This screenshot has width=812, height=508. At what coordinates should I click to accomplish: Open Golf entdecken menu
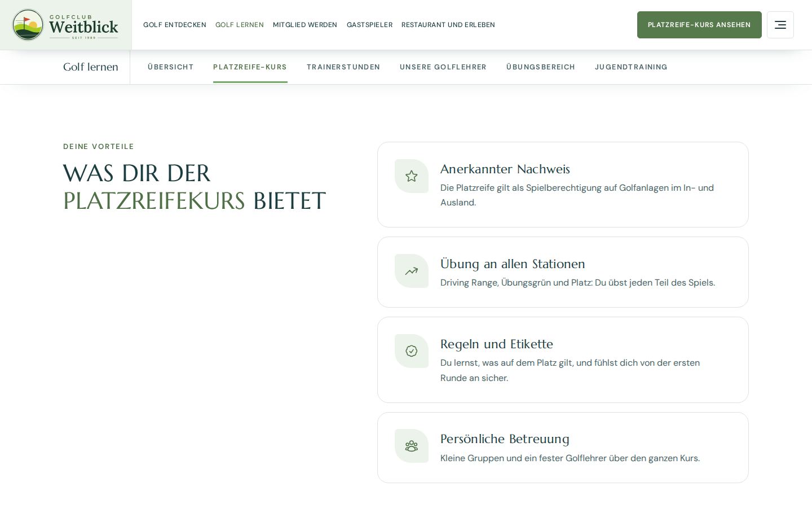(175, 25)
